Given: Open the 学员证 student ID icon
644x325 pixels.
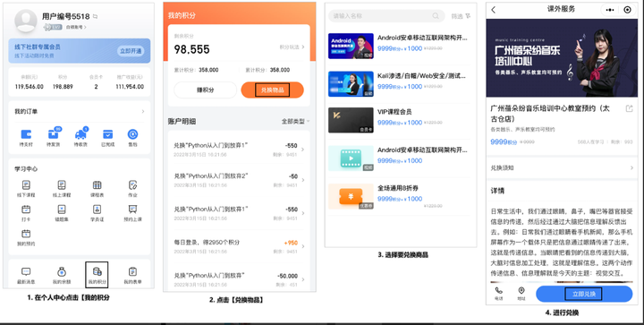Looking at the screenshot, I should (x=97, y=210).
